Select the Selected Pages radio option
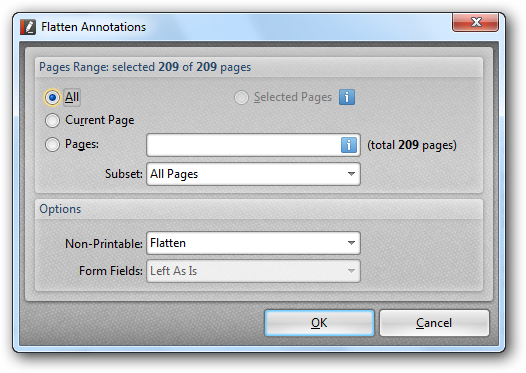The width and height of the screenshot is (526, 373). point(241,98)
